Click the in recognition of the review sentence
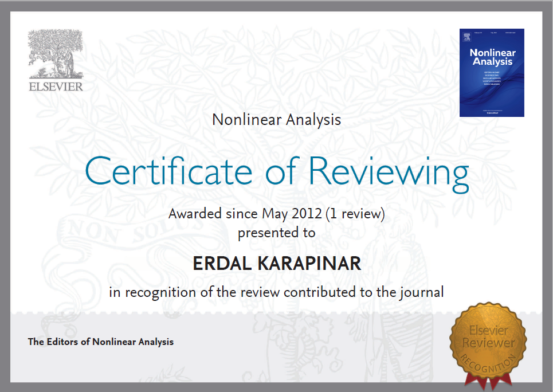 click(276, 292)
